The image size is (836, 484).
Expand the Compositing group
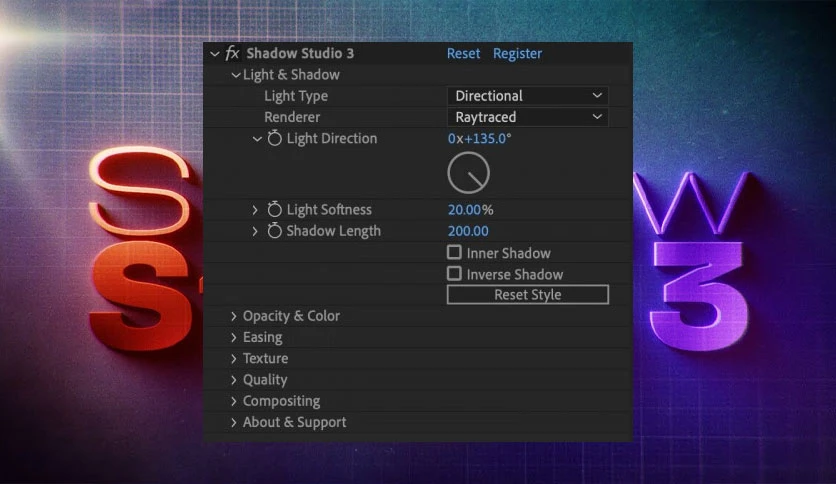[234, 401]
